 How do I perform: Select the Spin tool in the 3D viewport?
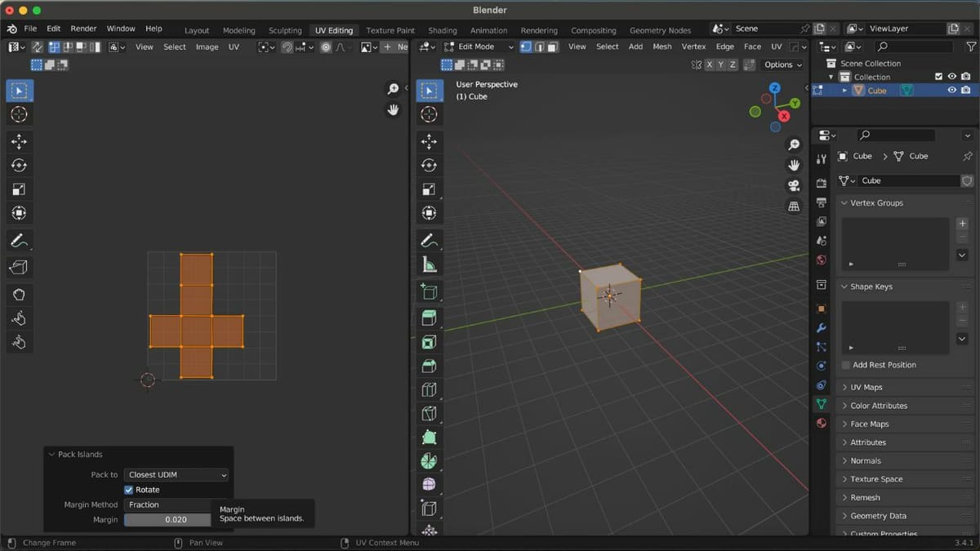(x=429, y=461)
